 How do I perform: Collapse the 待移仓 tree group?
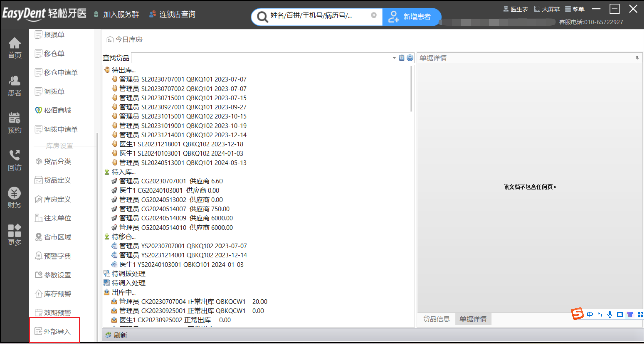click(x=120, y=237)
